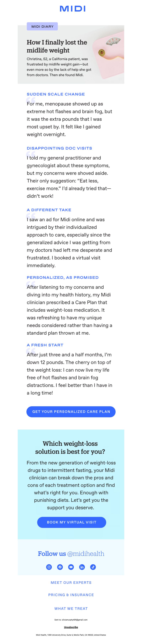Screen dimensions: 142x644
Task: Click Book My Virtual Visit button
Action: 72,522
